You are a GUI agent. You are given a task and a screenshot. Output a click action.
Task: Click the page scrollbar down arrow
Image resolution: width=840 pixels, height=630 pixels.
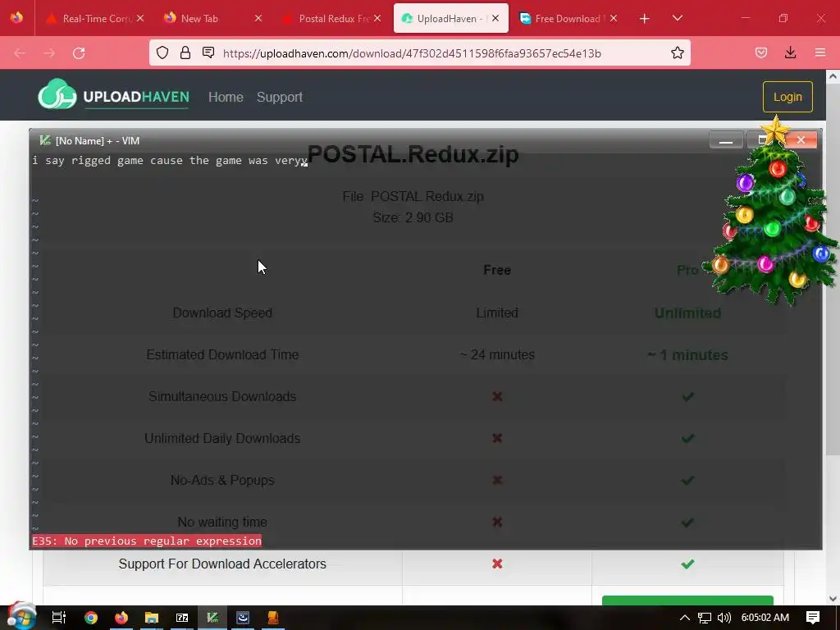pos(833,598)
